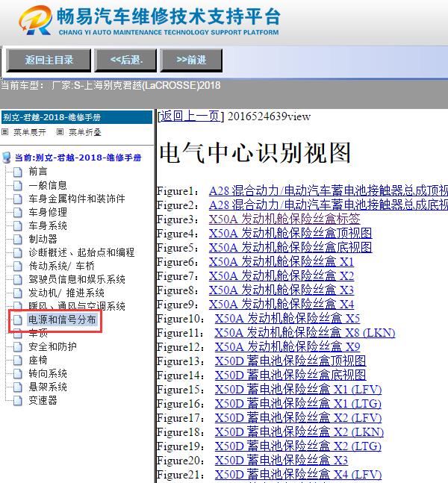Click page icon next to 座椅
The width and height of the screenshot is (448, 483).
coord(18,360)
